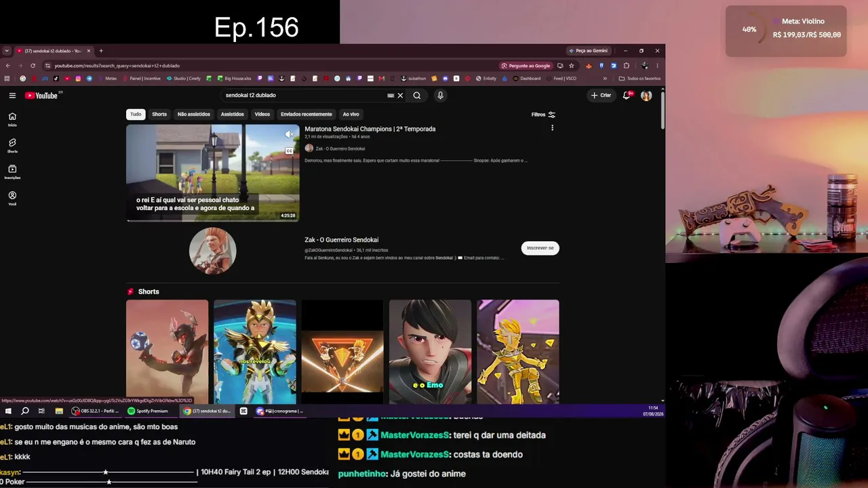Open the Filtros search filters
868x488 pixels.
(543, 115)
